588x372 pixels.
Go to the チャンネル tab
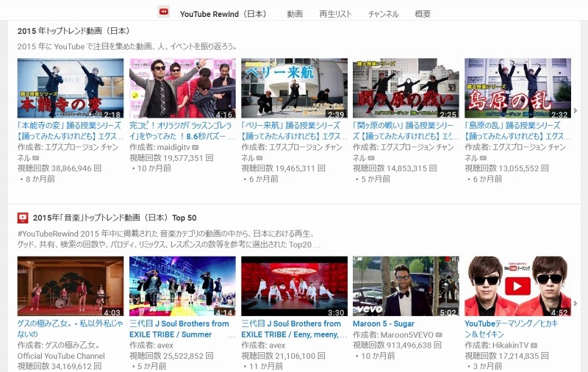pos(383,14)
